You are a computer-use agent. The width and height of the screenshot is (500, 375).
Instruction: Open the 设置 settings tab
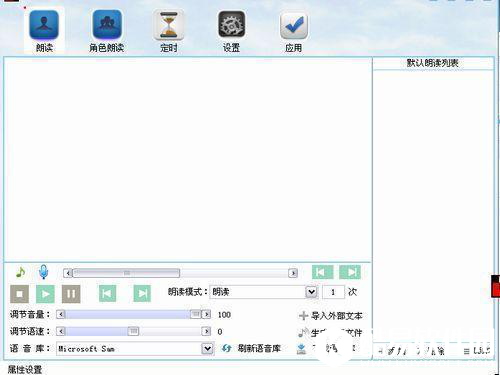(x=231, y=31)
